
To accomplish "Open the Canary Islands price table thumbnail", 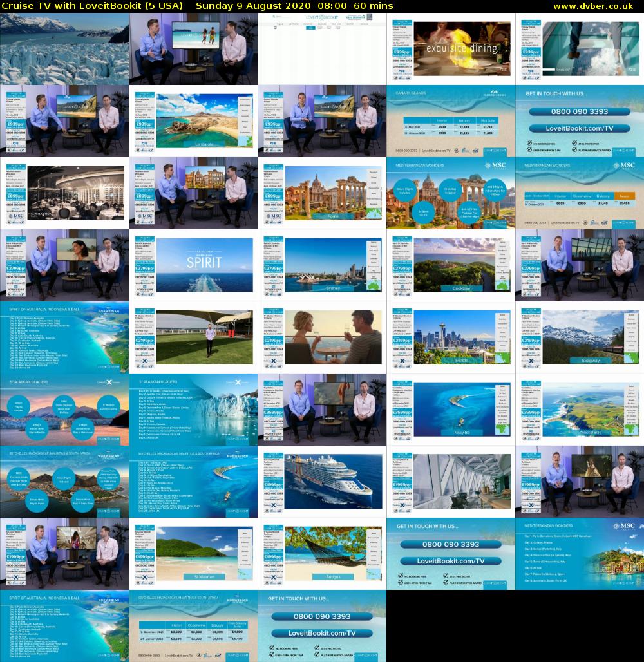I will pyautogui.click(x=451, y=121).
